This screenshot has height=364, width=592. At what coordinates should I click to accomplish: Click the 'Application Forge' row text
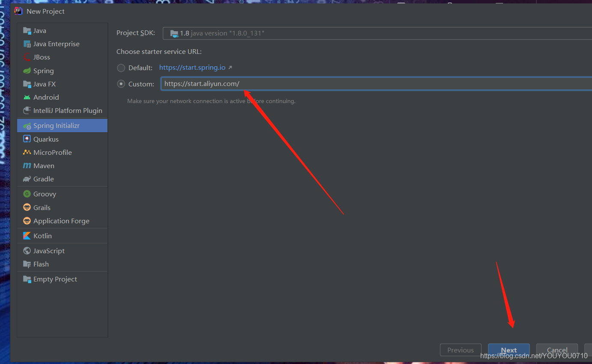(x=62, y=221)
